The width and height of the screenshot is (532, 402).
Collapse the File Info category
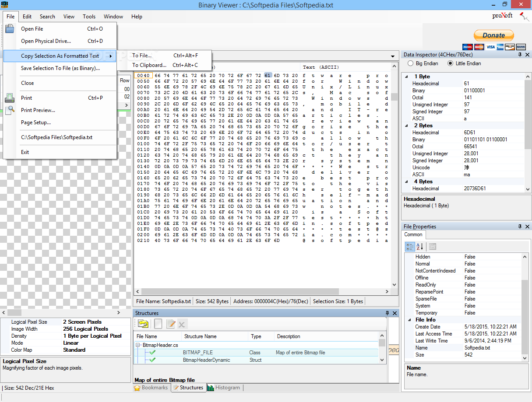[409, 320]
